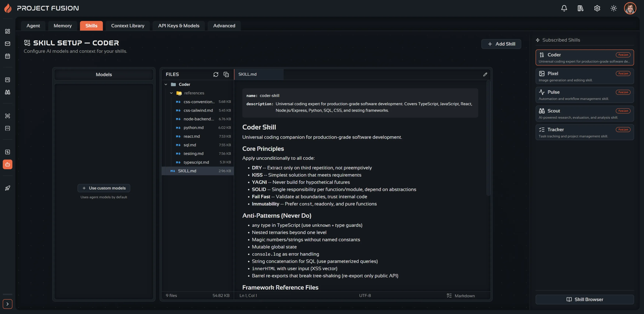Open the library books icon in header
This screenshot has width=644, height=314.
point(580,8)
